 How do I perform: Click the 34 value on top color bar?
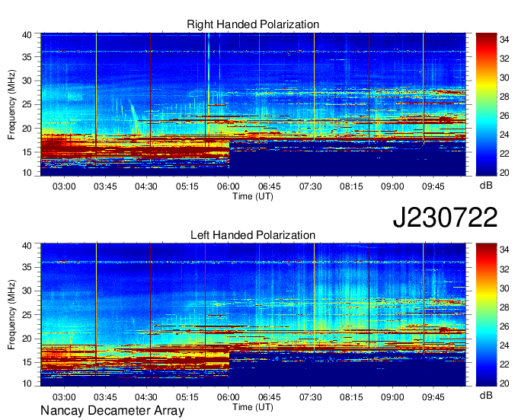click(x=504, y=40)
